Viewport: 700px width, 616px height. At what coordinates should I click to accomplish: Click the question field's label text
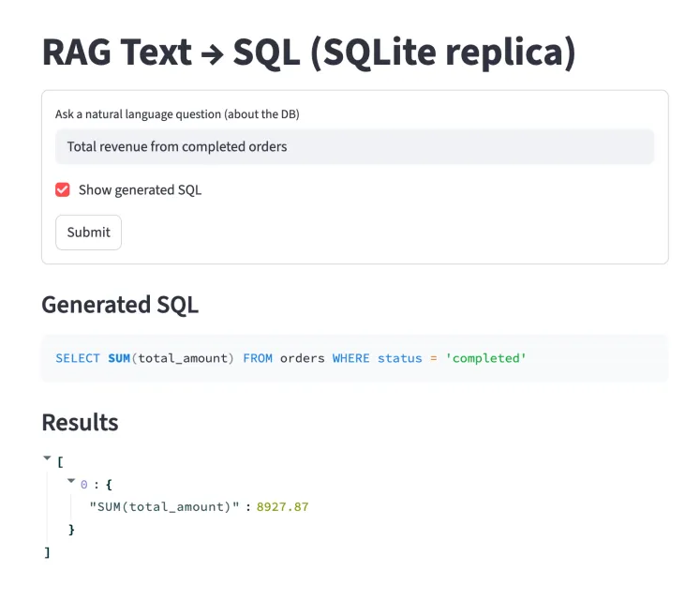tap(177, 114)
